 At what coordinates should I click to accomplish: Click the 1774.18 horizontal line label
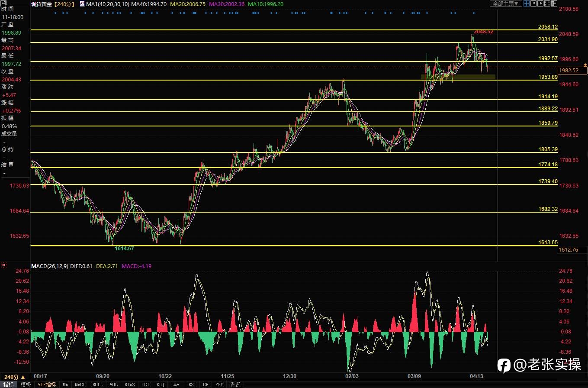click(548, 165)
